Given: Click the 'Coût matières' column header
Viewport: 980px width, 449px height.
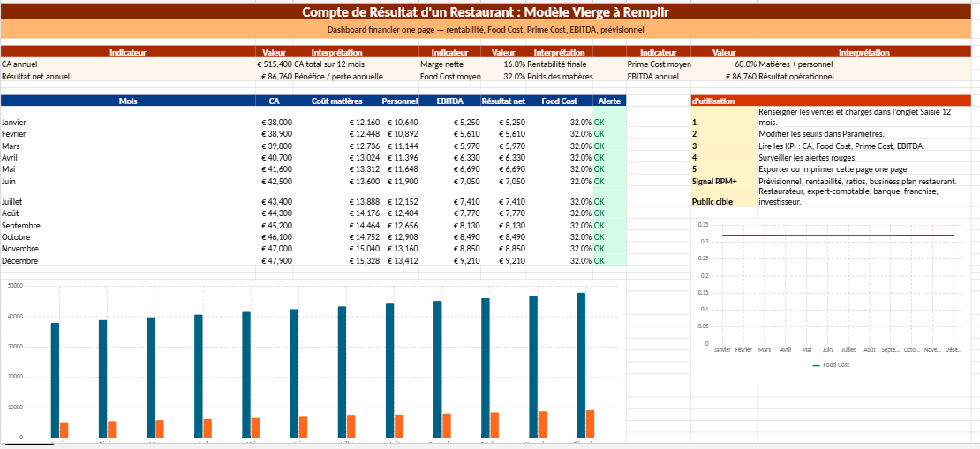Looking at the screenshot, I should tap(337, 101).
